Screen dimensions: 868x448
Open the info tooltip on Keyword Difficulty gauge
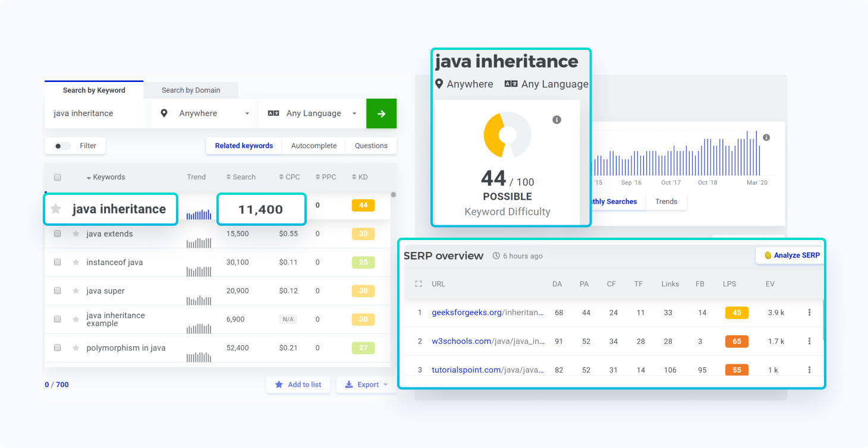pyautogui.click(x=557, y=119)
